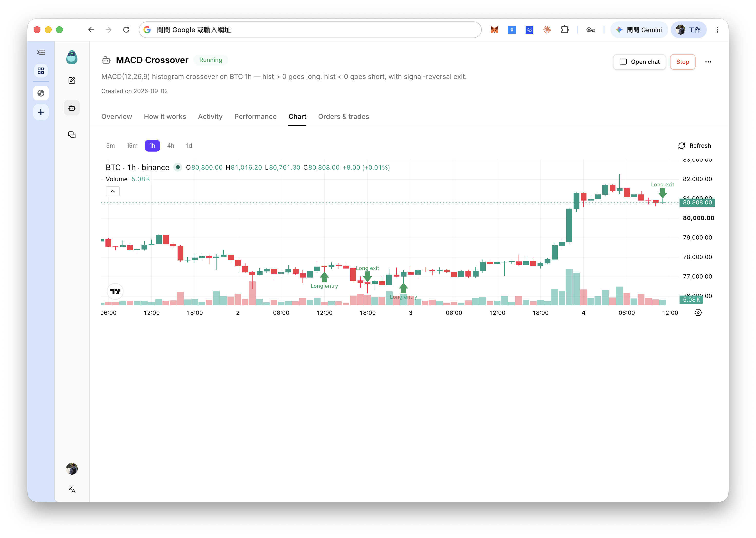Click the password key icon
This screenshot has width=756, height=538.
(x=590, y=30)
